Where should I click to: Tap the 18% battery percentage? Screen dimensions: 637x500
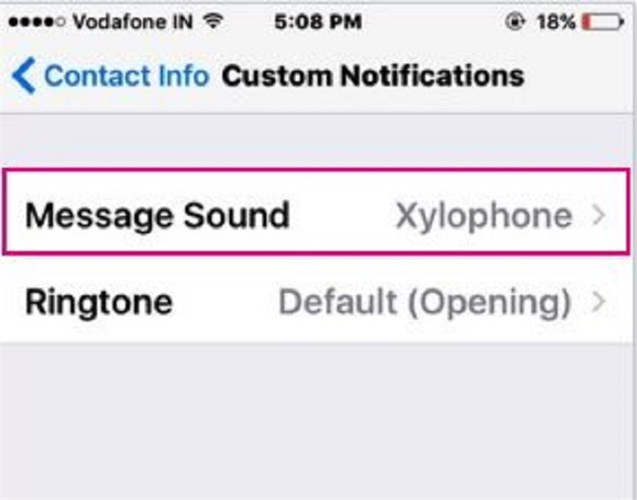[x=556, y=22]
